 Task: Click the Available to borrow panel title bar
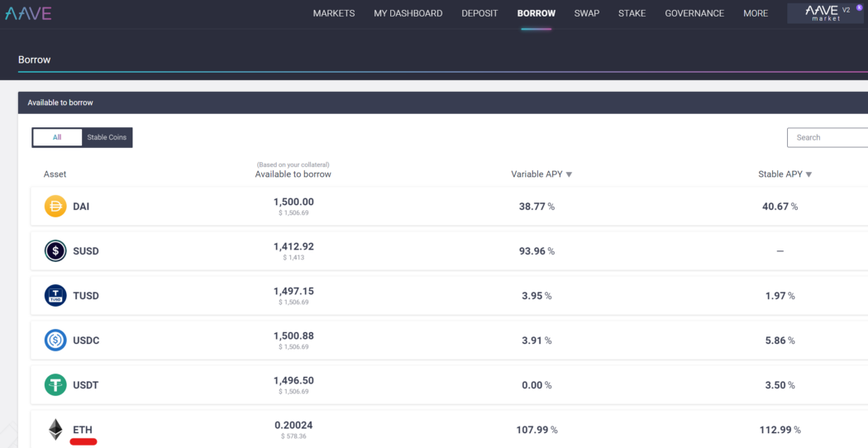[443, 102]
